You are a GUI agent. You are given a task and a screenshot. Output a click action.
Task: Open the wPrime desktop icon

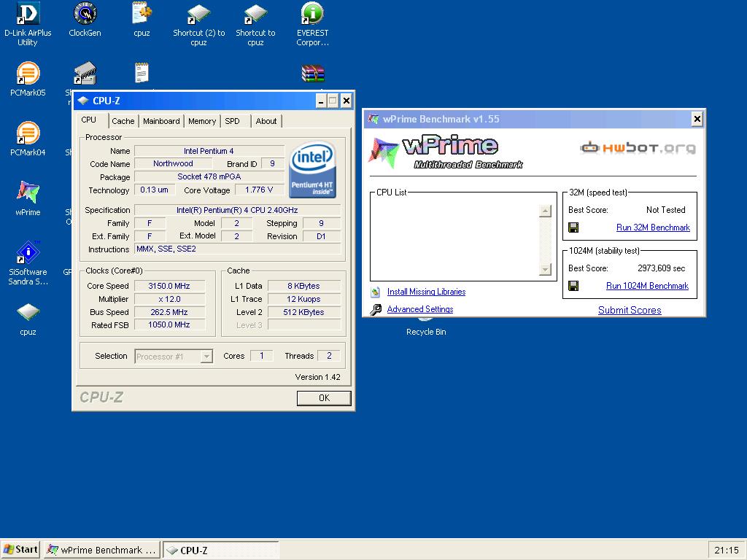point(28,192)
